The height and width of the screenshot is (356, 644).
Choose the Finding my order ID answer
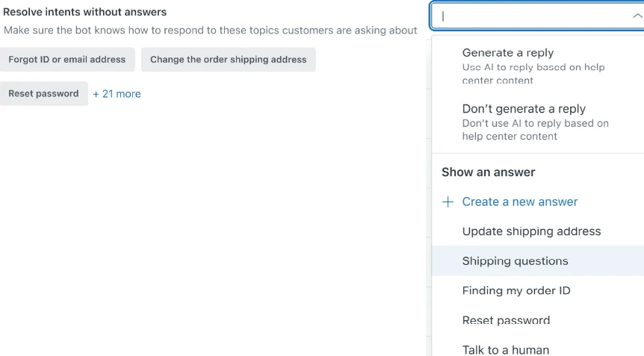[538, 290]
